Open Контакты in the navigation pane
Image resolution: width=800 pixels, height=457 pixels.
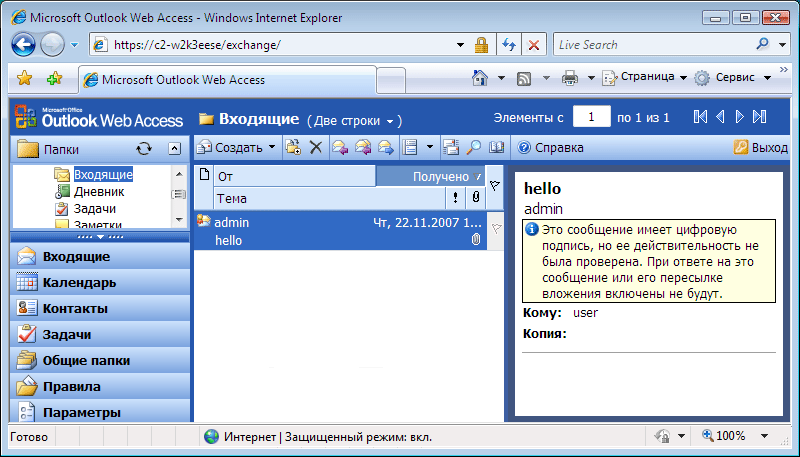pos(100,309)
